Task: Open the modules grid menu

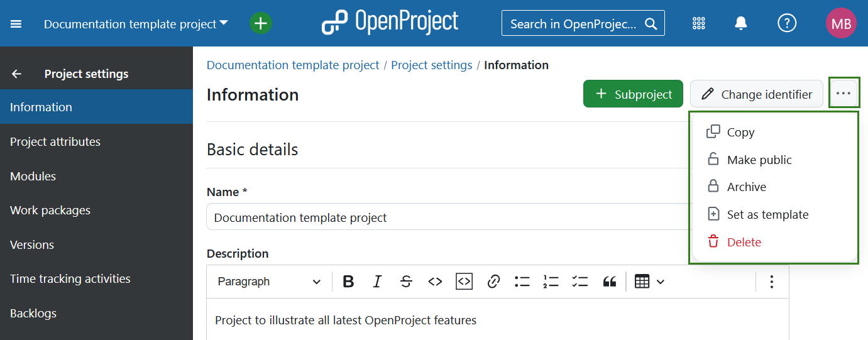Action: click(x=699, y=24)
